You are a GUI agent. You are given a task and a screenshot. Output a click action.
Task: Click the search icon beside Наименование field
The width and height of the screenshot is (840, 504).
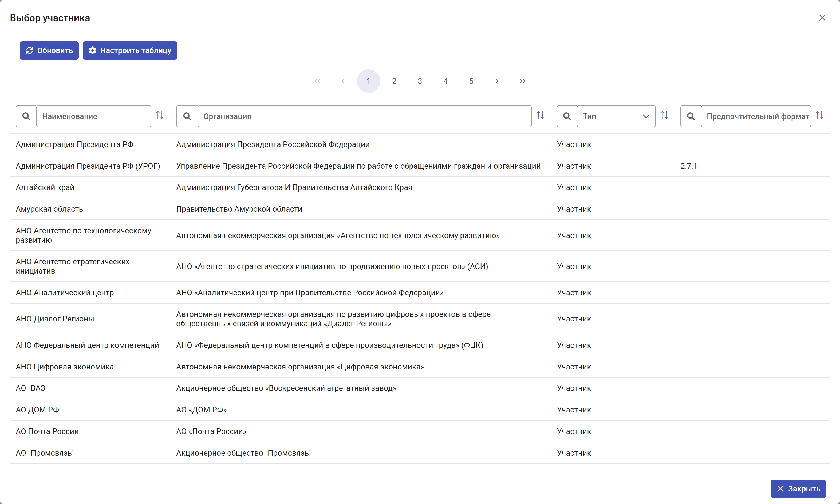coord(26,116)
